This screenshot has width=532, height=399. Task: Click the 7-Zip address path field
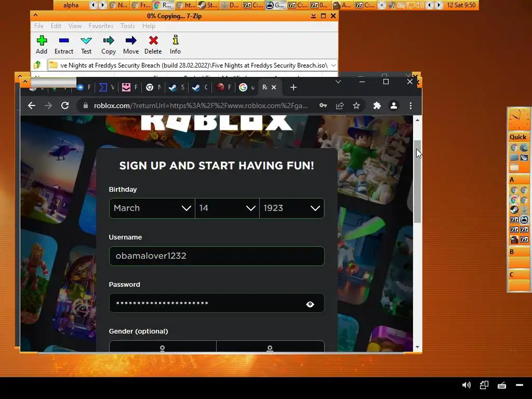pos(192,65)
